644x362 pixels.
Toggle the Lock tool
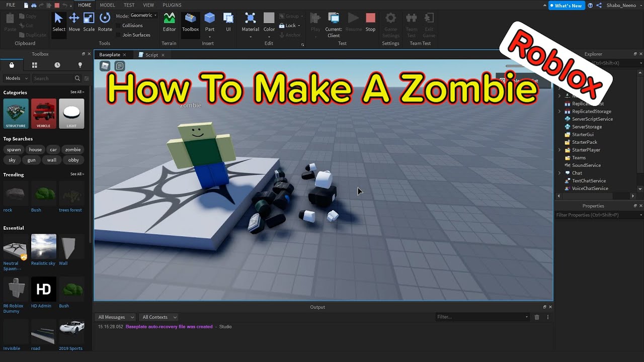click(x=288, y=25)
